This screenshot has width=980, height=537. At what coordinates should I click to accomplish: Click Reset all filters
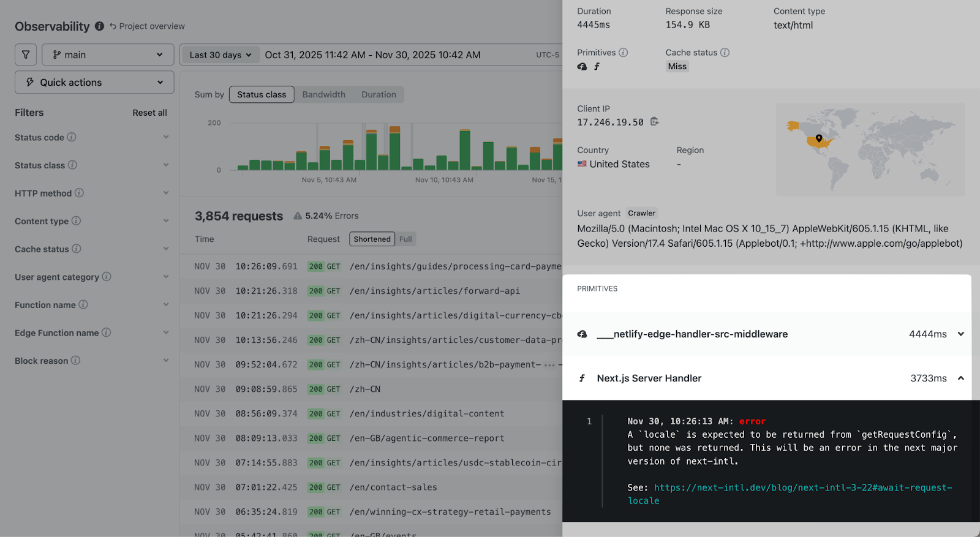tap(149, 113)
